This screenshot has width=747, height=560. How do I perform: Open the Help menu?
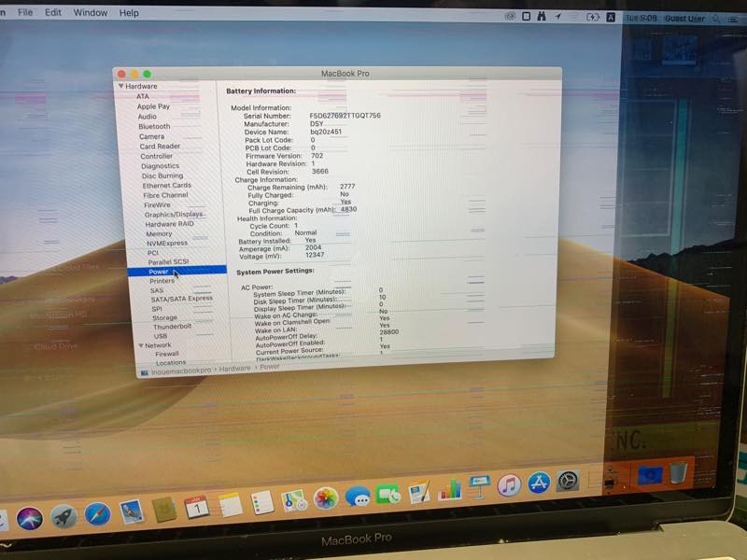coord(129,13)
